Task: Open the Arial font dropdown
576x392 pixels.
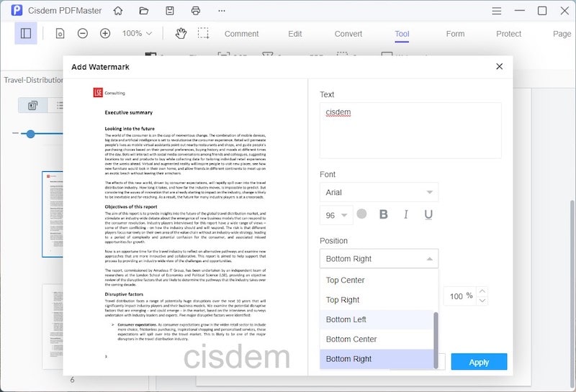Action: click(379, 192)
